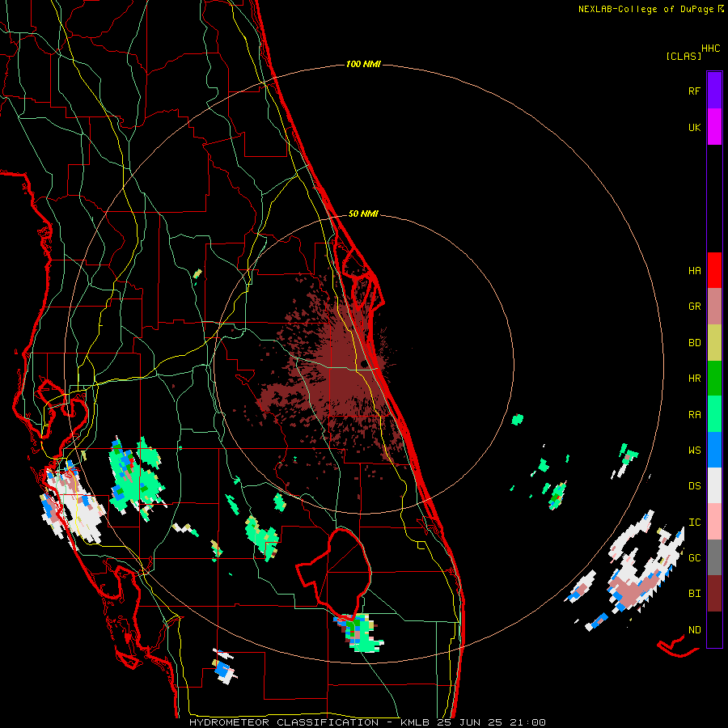Click the red HA legend color swatch
This screenshot has width=728, height=728.
pyautogui.click(x=714, y=270)
